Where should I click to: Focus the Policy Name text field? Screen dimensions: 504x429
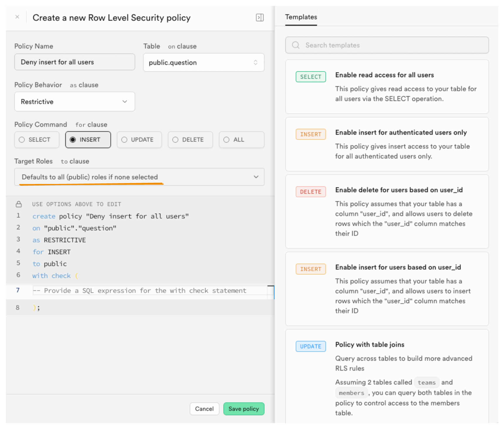pyautogui.click(x=75, y=62)
